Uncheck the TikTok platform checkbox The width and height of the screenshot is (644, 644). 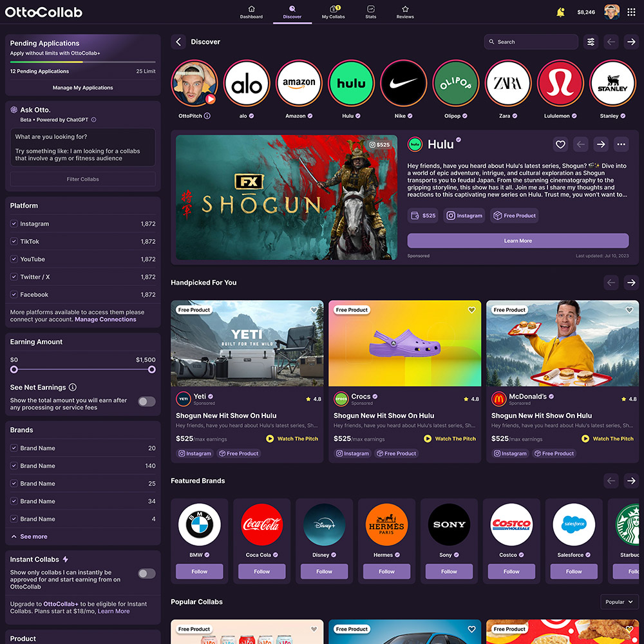14,241
